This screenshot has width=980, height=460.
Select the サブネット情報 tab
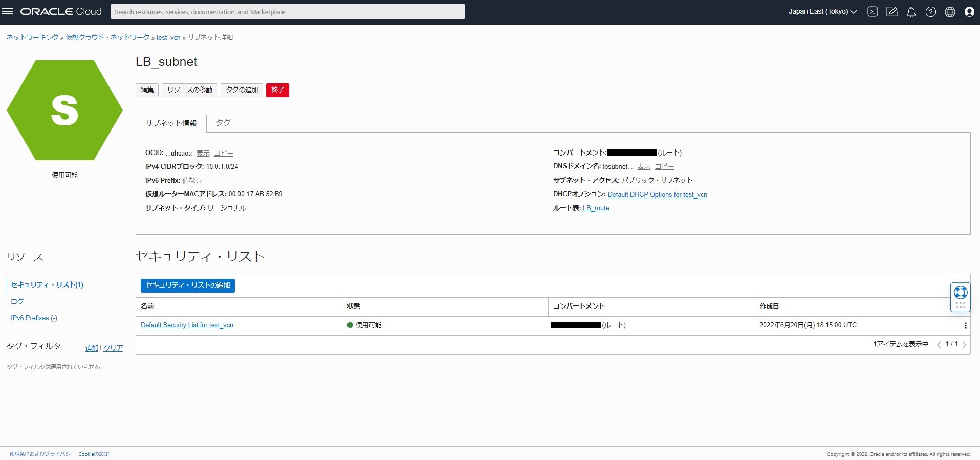171,123
